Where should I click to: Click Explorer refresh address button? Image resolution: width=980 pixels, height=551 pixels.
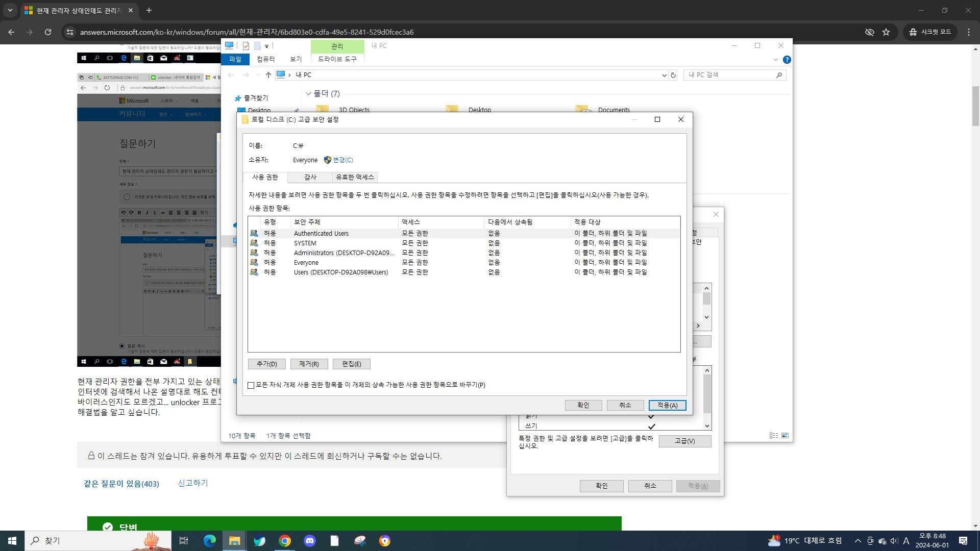(x=673, y=75)
